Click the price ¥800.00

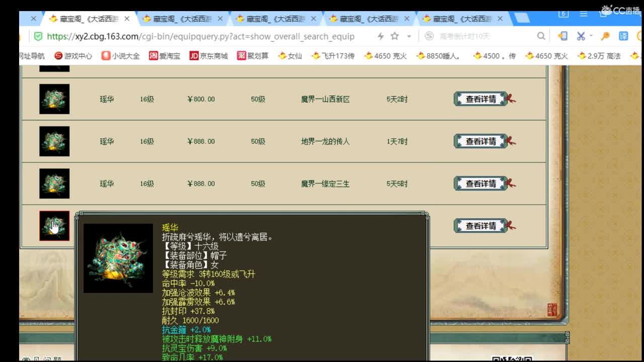point(201,99)
